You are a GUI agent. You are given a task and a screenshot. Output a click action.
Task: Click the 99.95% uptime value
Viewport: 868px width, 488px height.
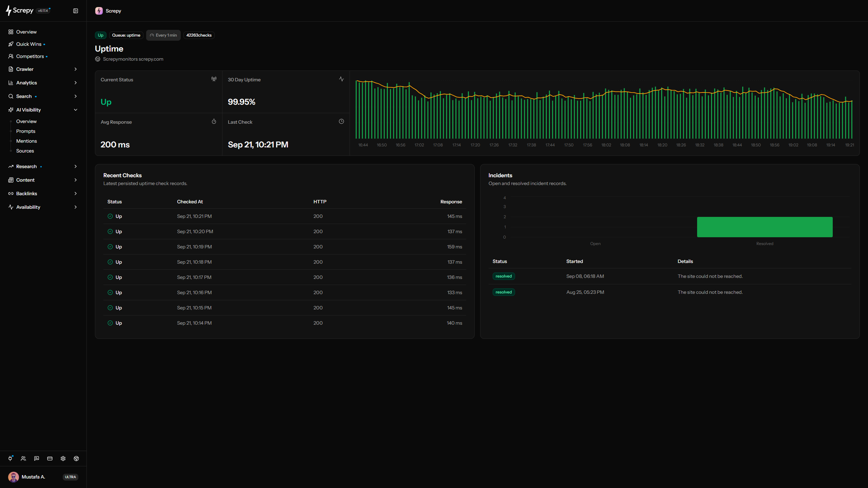pos(241,102)
